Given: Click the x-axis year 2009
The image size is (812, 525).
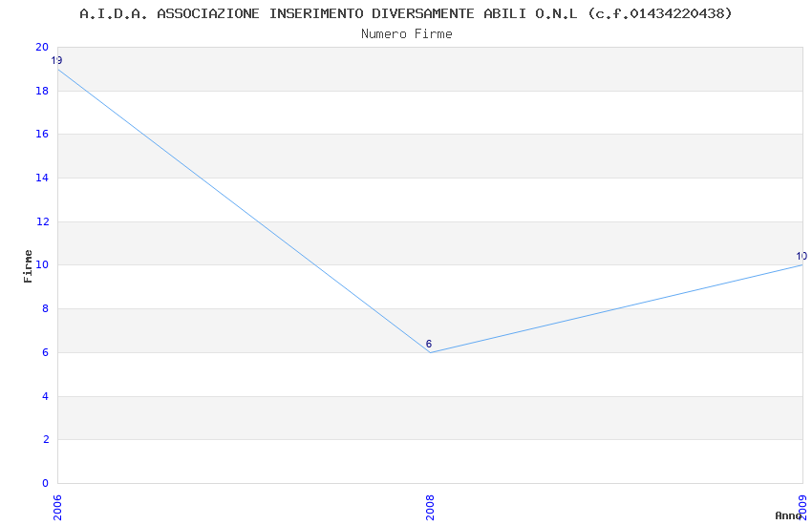Looking at the screenshot, I should 803,508.
